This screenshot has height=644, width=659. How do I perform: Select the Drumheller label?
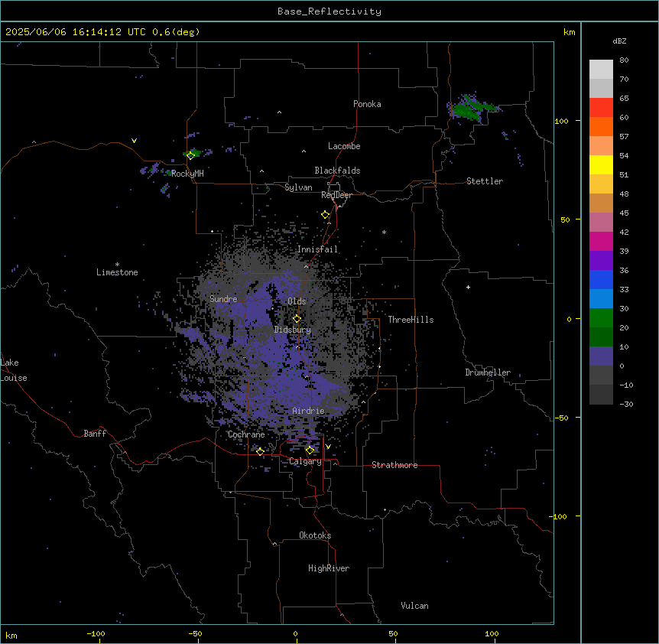488,372
